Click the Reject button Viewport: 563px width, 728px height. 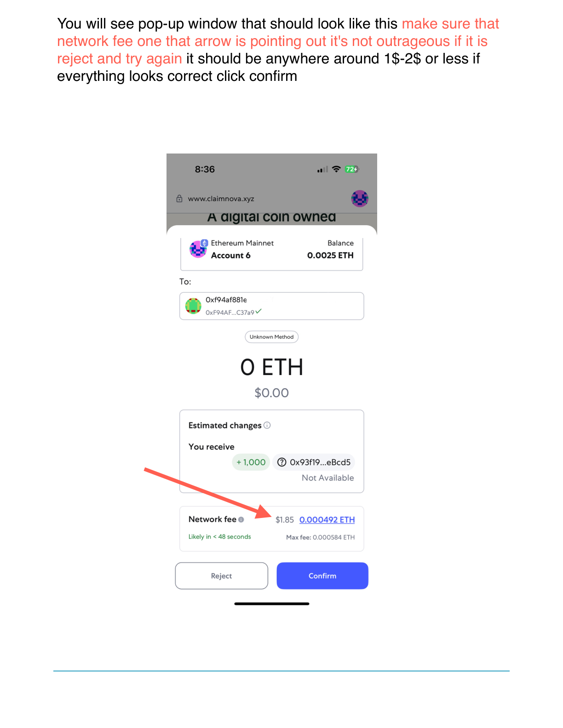(221, 575)
